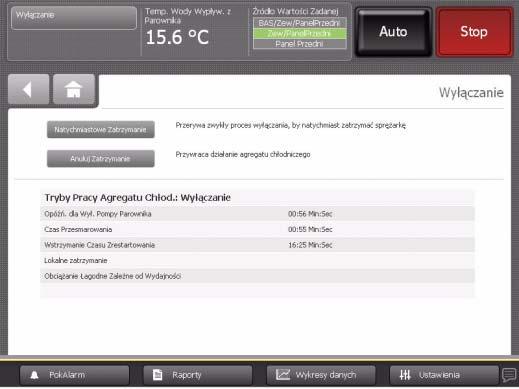Click the bell icon on PokAlarm

(34, 375)
